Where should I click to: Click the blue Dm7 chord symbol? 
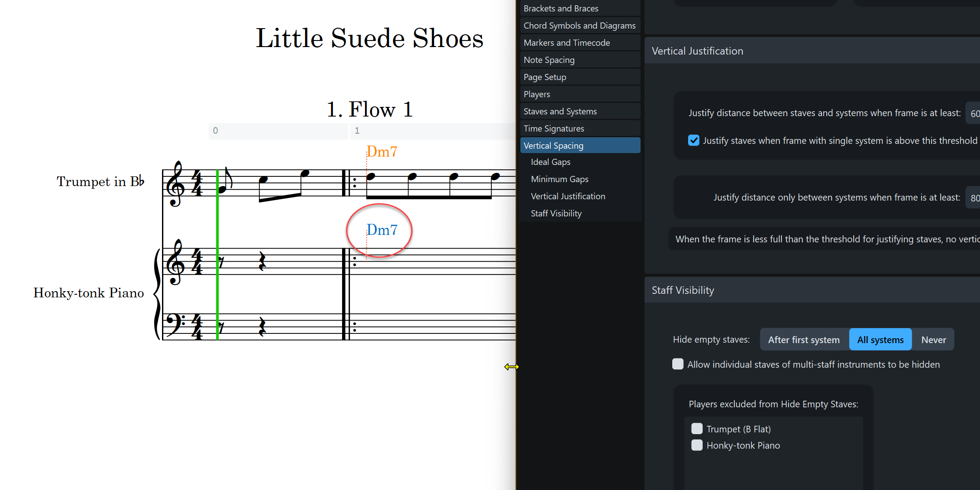coord(382,230)
